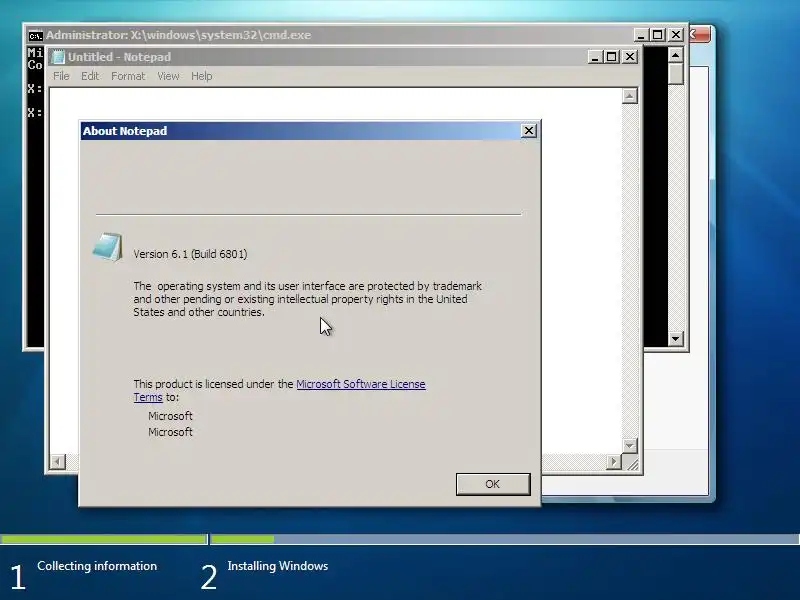Open the View menu in Notepad
The image size is (800, 600).
tap(168, 76)
